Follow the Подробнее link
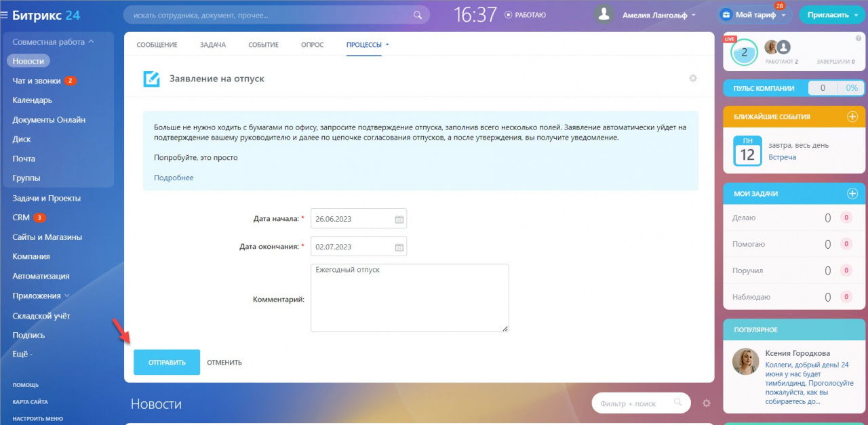 [174, 178]
